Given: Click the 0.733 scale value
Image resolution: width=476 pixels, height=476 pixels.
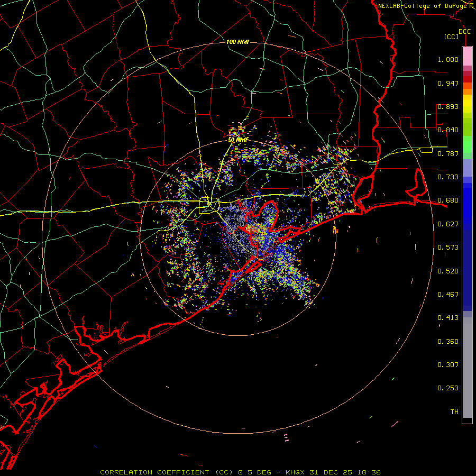Looking at the screenshot, I should [x=448, y=177].
